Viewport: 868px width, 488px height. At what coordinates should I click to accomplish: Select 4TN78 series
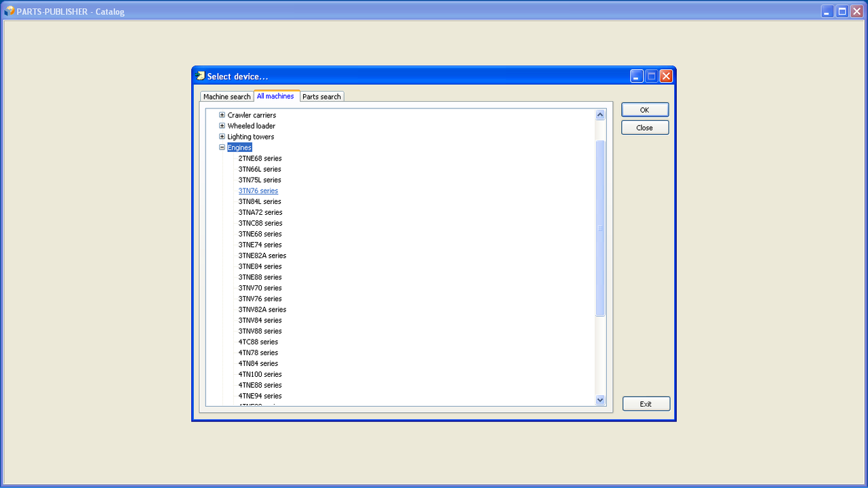(x=258, y=354)
